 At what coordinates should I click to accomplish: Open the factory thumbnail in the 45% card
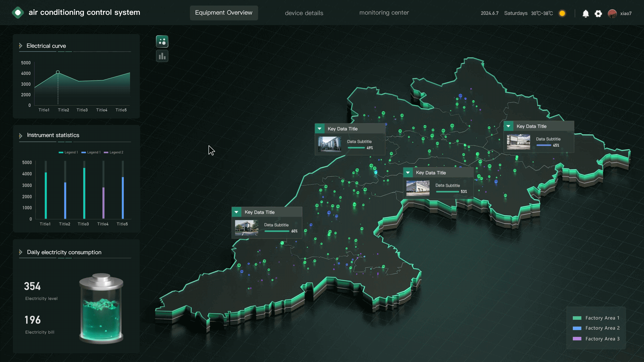[x=518, y=142]
